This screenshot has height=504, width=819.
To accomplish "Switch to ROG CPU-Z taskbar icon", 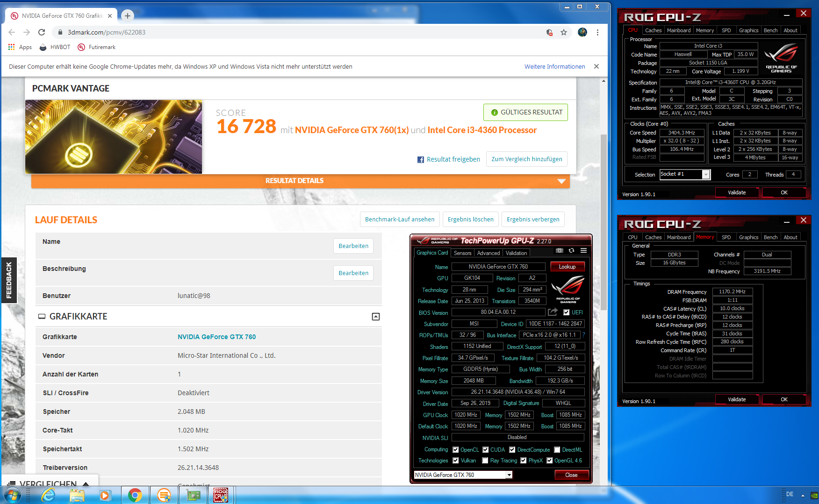I will coord(221,495).
